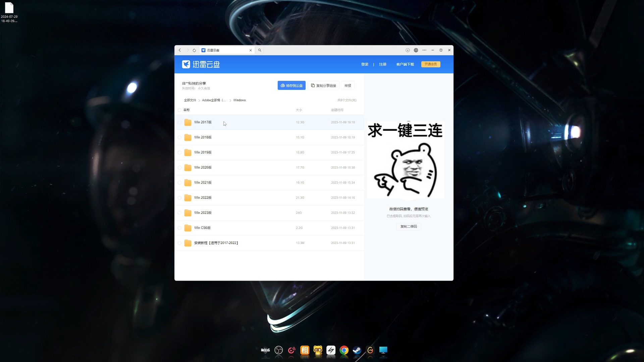Image resolution: width=644 pixels, height=362 pixels.
Task: Reload the page with the refresh icon
Action: 194,50
